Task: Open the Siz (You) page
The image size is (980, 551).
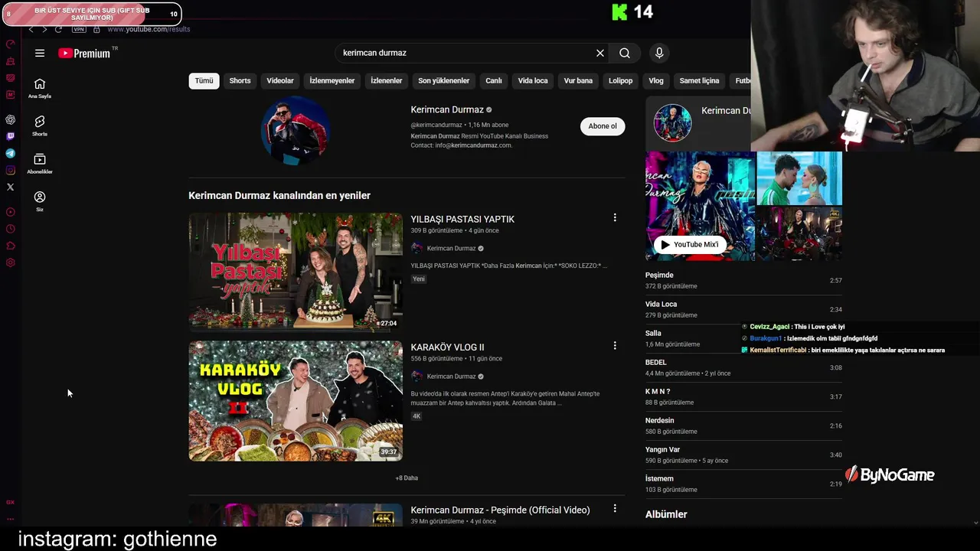Action: click(x=40, y=201)
